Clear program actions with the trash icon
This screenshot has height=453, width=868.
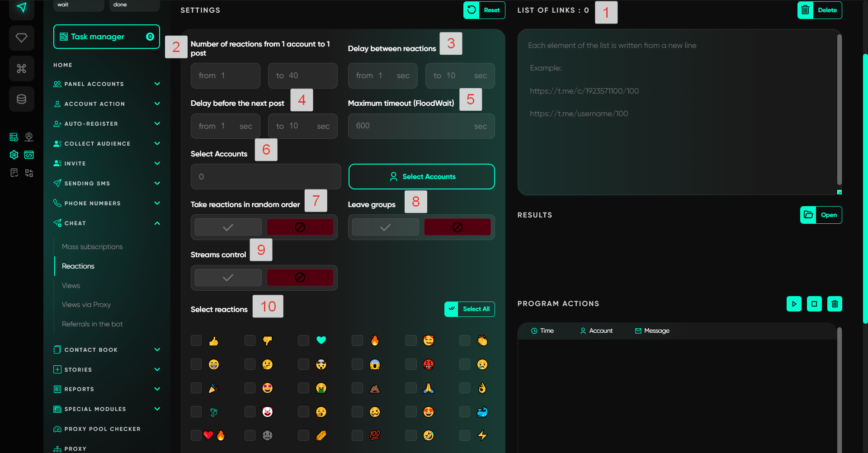[835, 304]
